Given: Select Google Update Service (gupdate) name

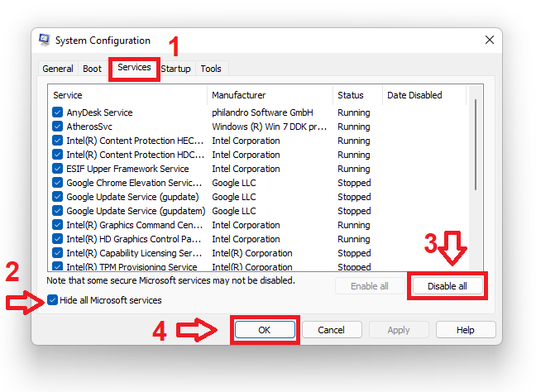Looking at the screenshot, I should [132, 197].
